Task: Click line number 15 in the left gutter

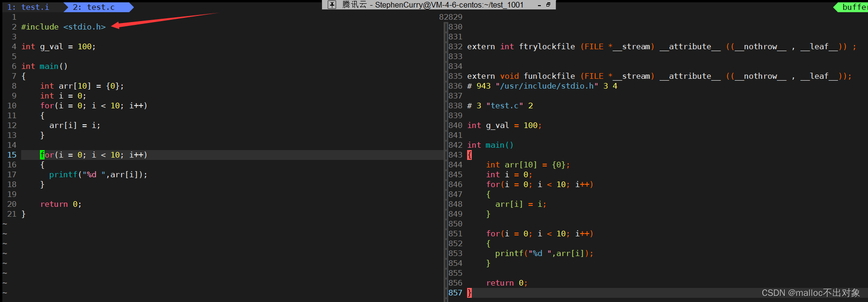Action: point(12,155)
